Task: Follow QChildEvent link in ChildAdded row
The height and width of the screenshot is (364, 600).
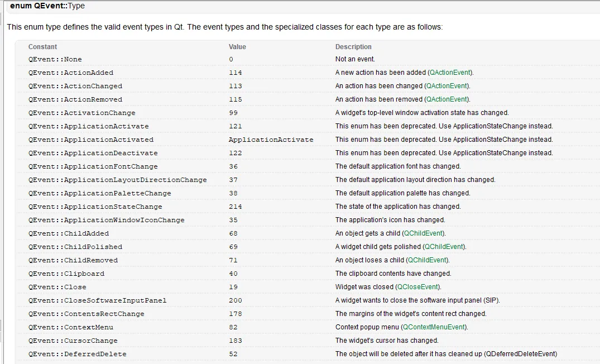Action: click(x=424, y=233)
